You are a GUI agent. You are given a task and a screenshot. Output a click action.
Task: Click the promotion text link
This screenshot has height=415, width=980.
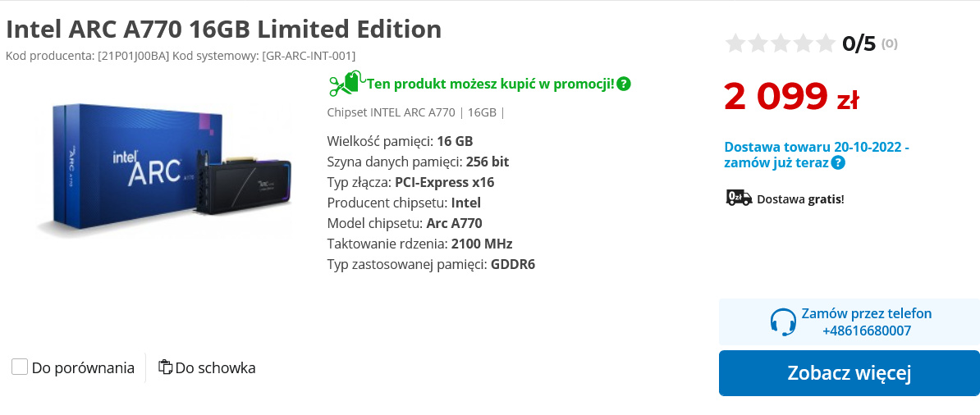click(490, 84)
